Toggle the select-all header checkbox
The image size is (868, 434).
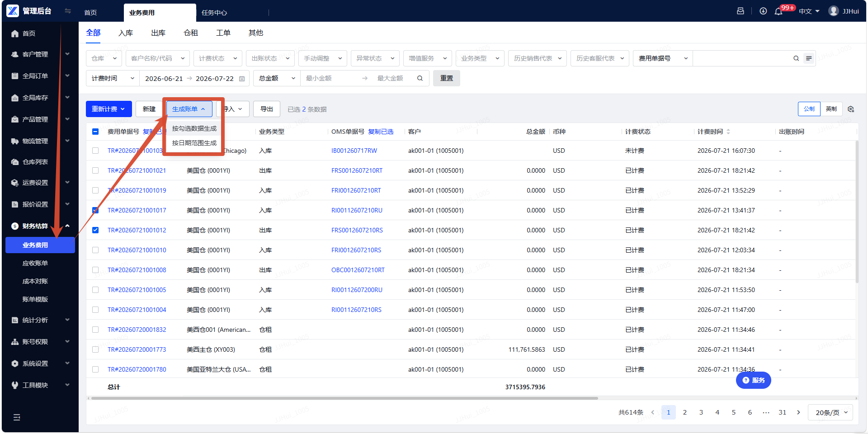pos(95,132)
